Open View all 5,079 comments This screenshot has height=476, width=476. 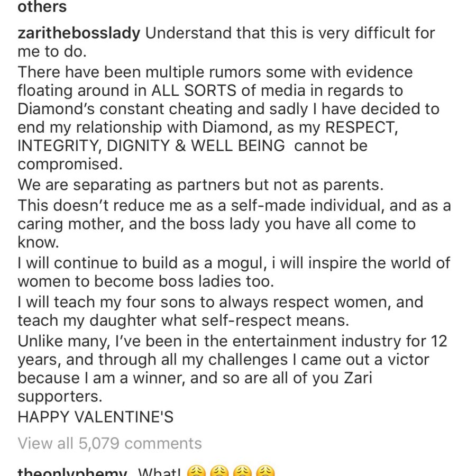[109, 443]
